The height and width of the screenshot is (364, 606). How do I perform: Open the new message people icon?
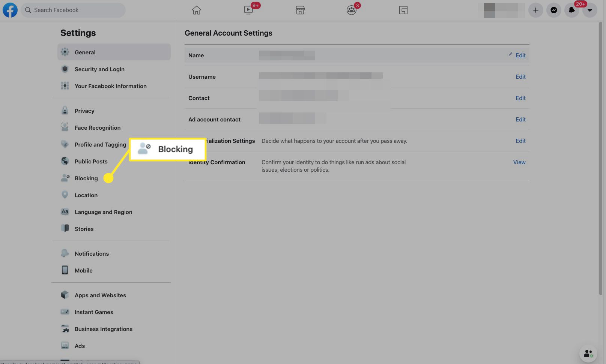point(588,354)
